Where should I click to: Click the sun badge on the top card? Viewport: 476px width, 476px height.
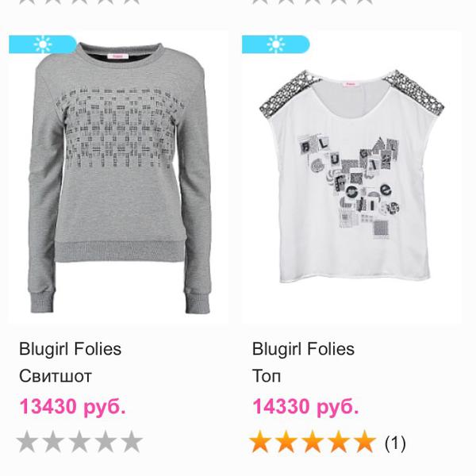pyautogui.click(x=273, y=43)
